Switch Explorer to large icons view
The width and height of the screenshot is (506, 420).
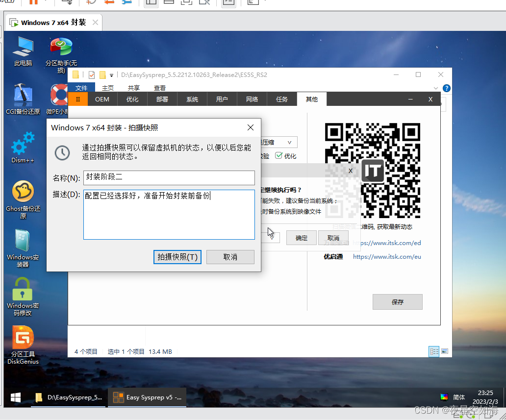click(x=445, y=351)
